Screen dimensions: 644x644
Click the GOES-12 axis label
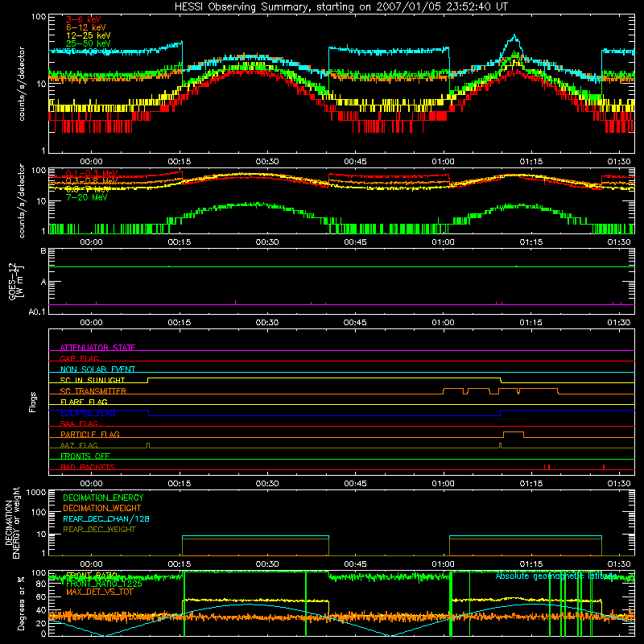pyautogui.click(x=15, y=281)
